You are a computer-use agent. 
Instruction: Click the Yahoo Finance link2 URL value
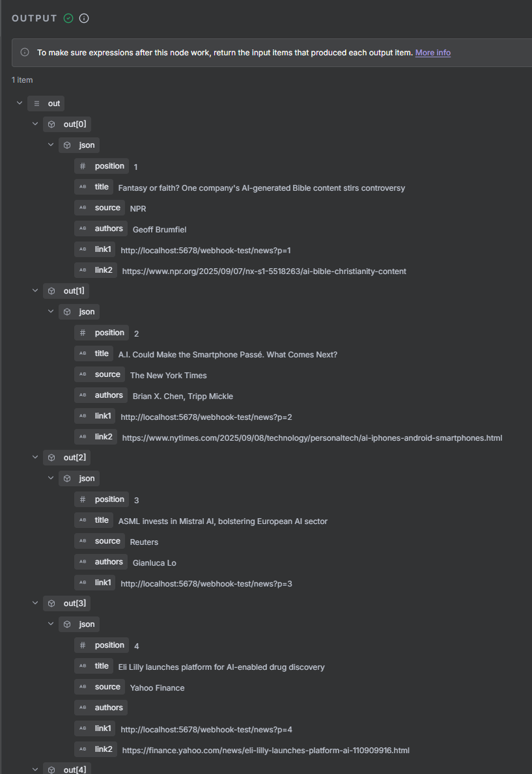coord(266,751)
